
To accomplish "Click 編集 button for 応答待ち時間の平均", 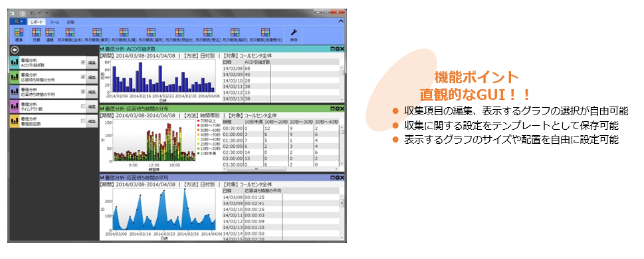I will pyautogui.click(x=92, y=93).
